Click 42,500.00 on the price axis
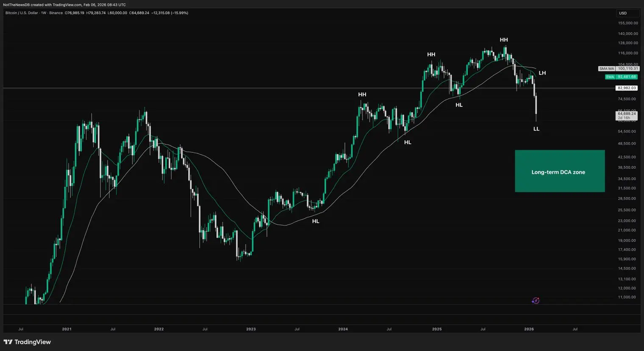Image resolution: width=644 pixels, height=351 pixels. (x=627, y=157)
